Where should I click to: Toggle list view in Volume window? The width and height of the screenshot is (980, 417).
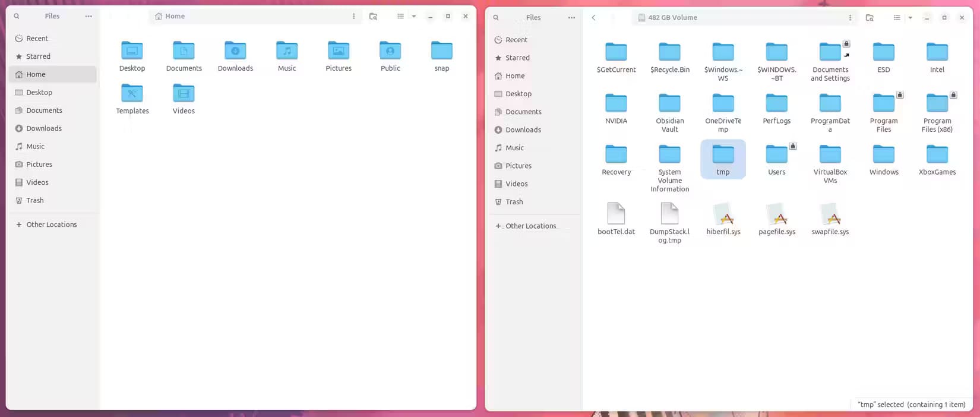[x=897, y=17]
